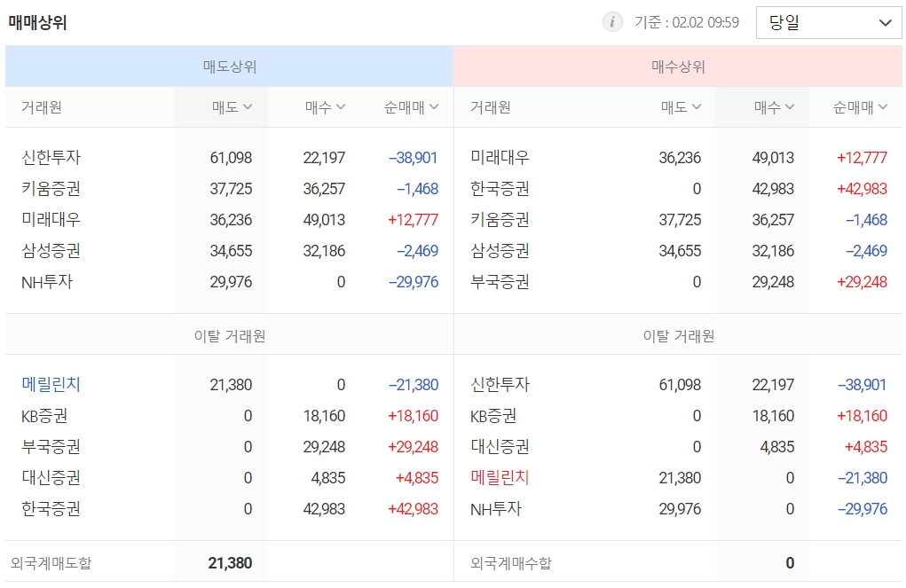Select the 매수상위 header tab
This screenshot has height=588, width=906.
point(678,67)
